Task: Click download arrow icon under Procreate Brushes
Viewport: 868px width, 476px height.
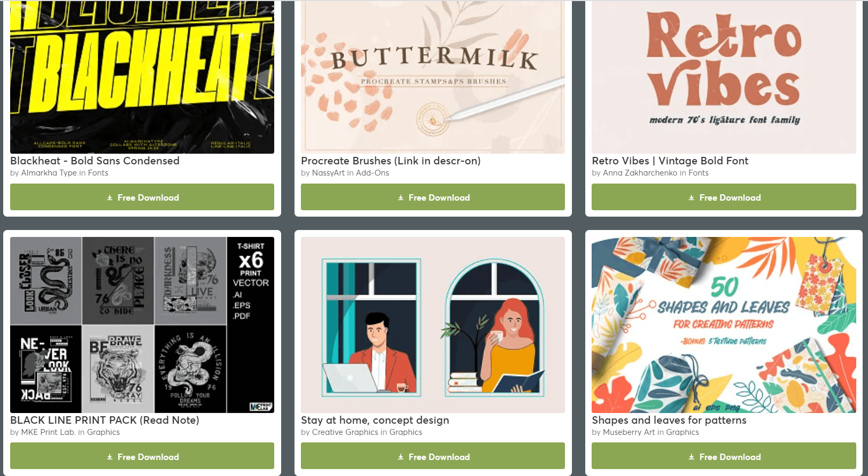Action: pyautogui.click(x=401, y=197)
